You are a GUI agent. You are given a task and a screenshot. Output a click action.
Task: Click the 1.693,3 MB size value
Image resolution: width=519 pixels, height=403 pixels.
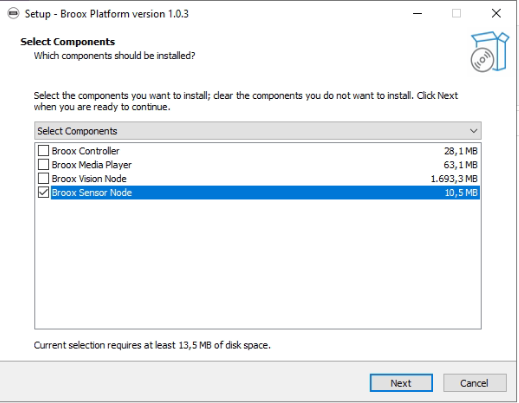(454, 179)
